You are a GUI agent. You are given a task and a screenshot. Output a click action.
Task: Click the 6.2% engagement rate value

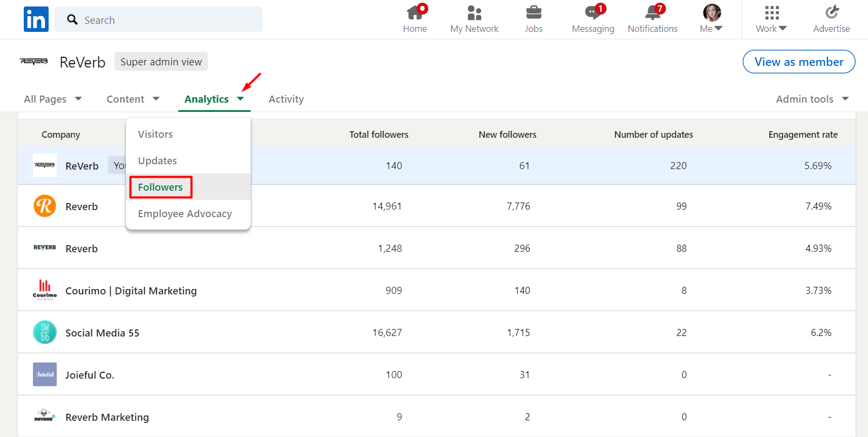[x=821, y=332]
